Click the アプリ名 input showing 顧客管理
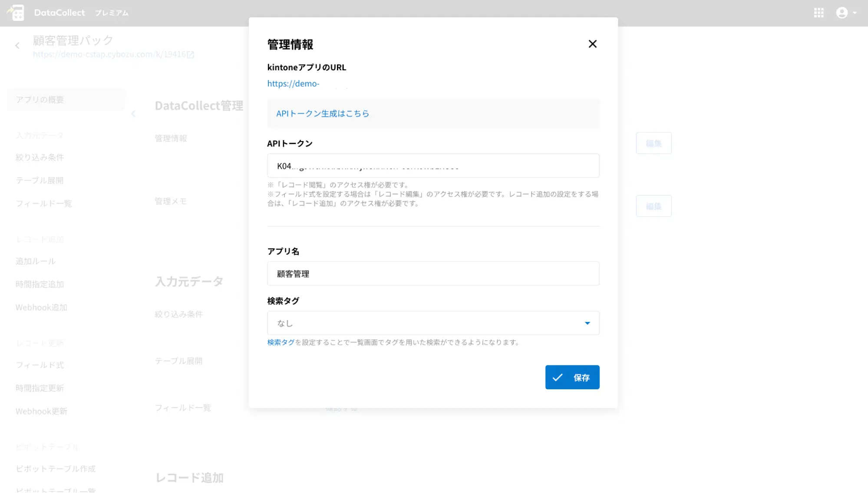Screen dimensions: 868x493 tap(433, 273)
